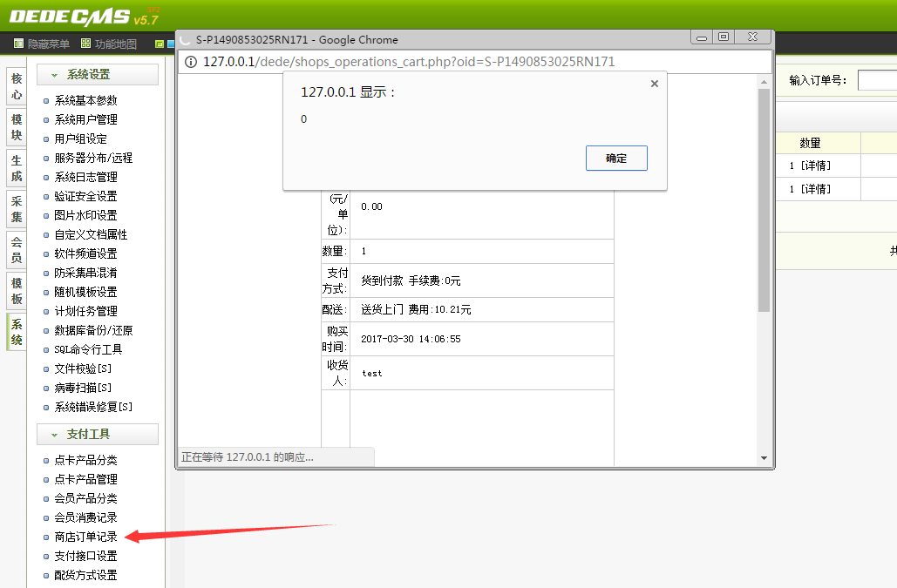Open 用户组设定 menu item
The height and width of the screenshot is (588, 897).
[x=81, y=139]
